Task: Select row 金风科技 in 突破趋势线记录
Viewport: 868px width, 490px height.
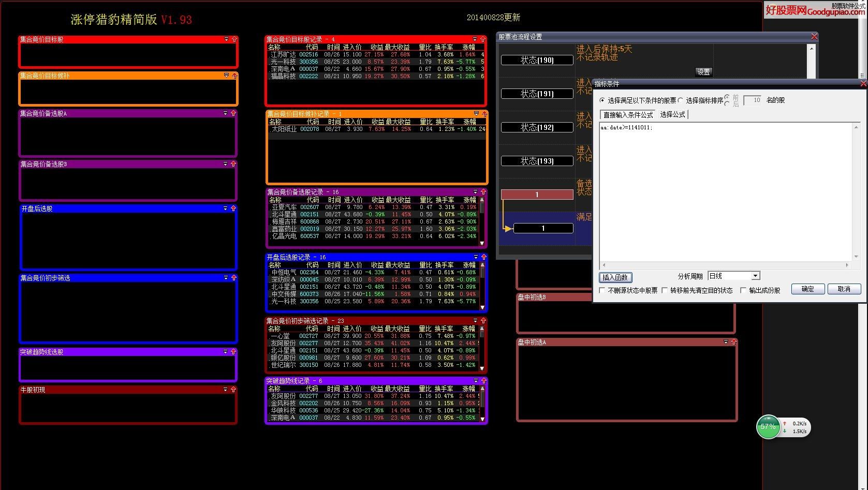Action: point(373,403)
